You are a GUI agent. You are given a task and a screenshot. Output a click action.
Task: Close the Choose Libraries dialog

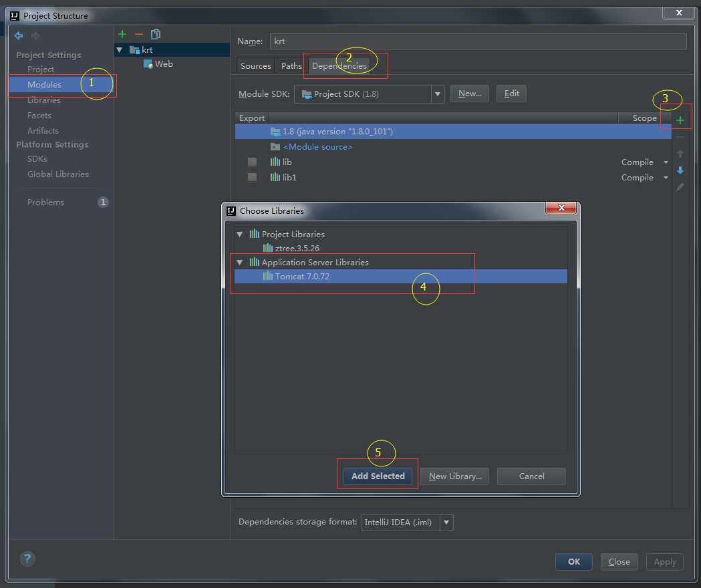click(x=561, y=208)
